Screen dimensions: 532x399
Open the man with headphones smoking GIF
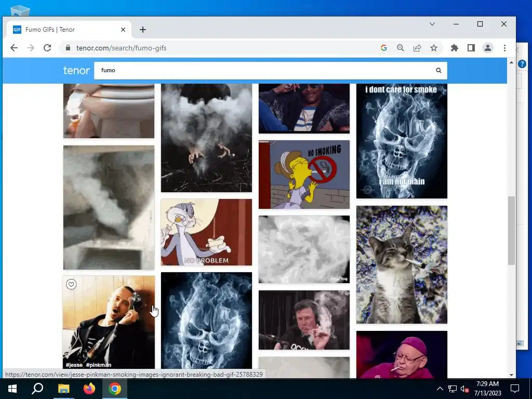coord(304,320)
